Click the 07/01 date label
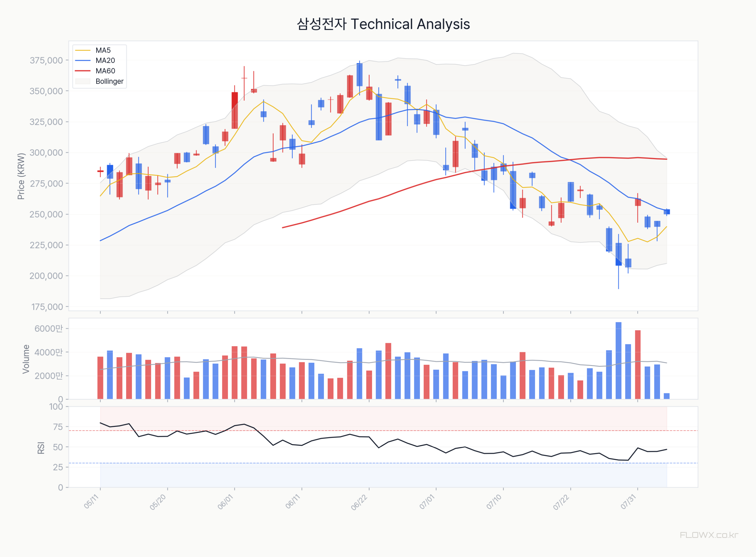This screenshot has height=557, width=756. (x=427, y=501)
